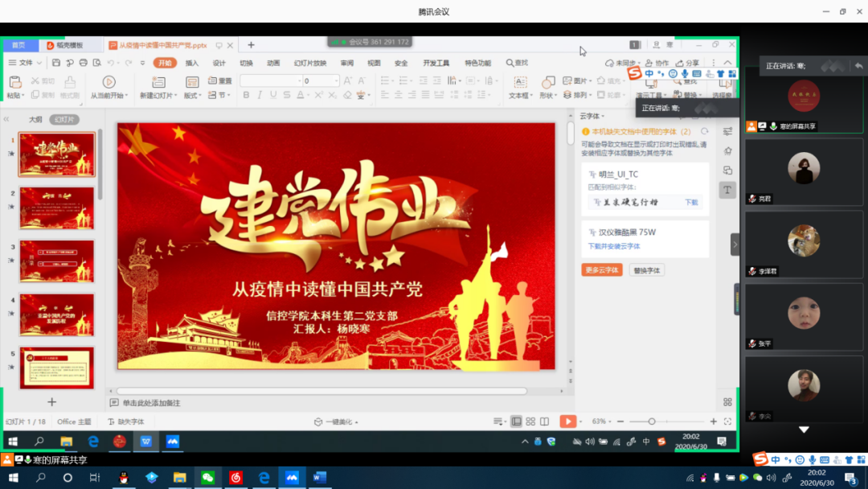Expand the 文件 menu dropdown
868x489 pixels.
(x=26, y=63)
